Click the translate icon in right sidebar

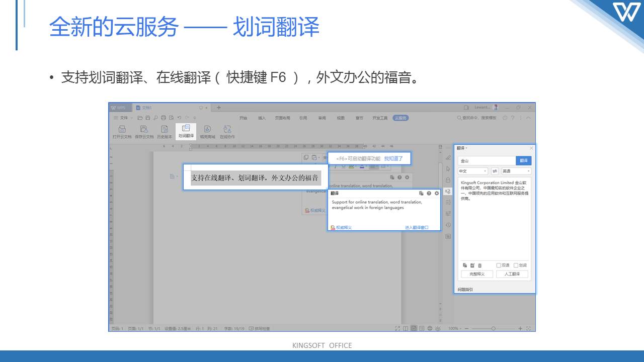pyautogui.click(x=448, y=191)
